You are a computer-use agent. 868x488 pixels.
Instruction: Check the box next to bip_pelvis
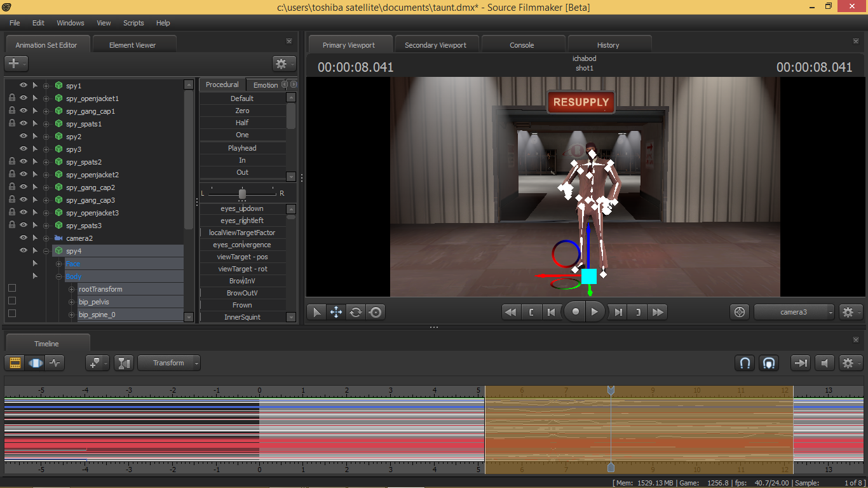pos(11,301)
